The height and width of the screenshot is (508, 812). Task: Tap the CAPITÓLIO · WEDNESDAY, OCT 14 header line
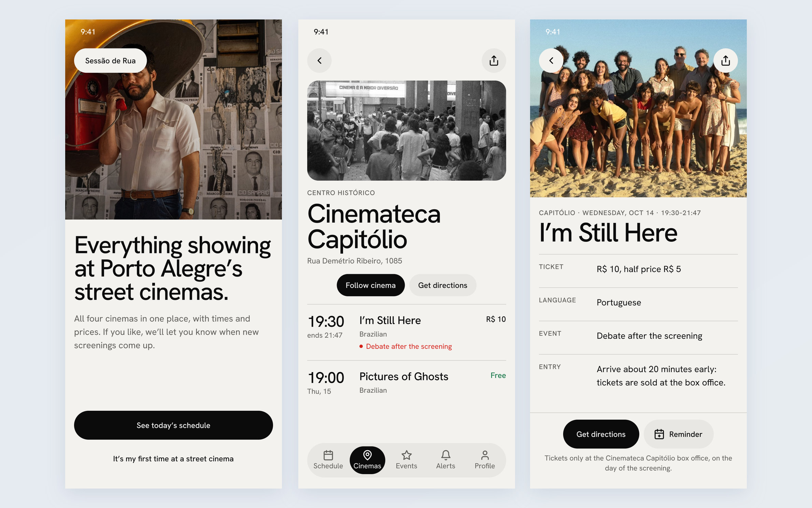[619, 213]
